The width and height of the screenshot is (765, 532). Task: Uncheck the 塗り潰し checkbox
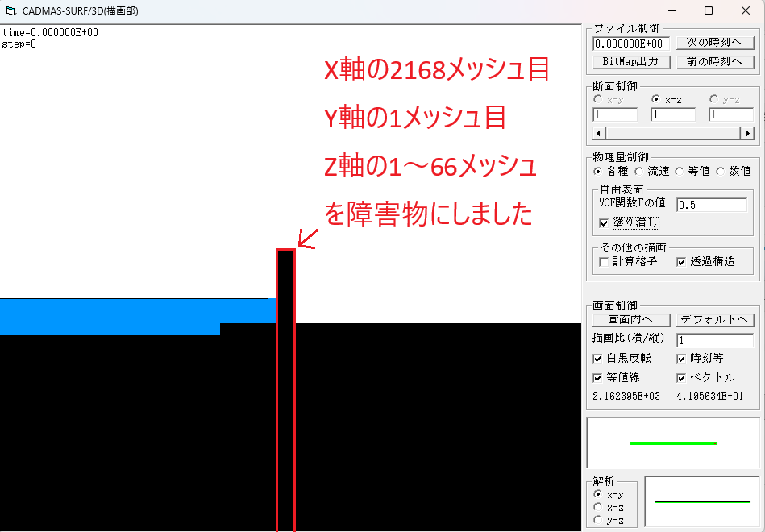tap(605, 222)
